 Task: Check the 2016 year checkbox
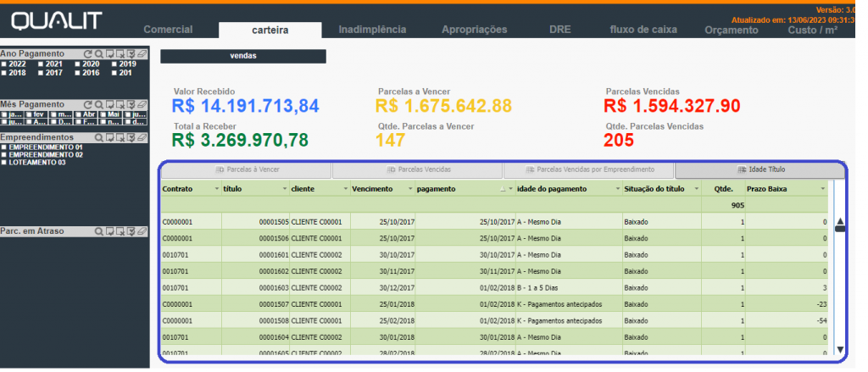tap(77, 73)
